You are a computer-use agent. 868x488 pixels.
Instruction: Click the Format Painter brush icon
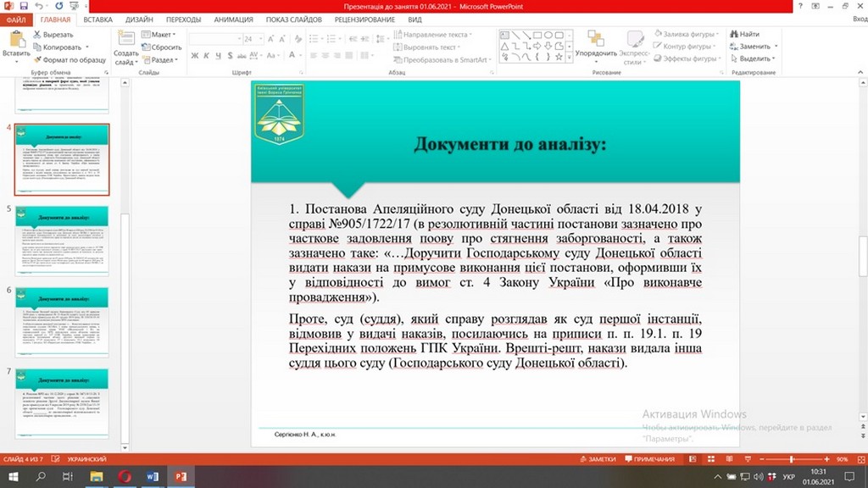(37, 60)
